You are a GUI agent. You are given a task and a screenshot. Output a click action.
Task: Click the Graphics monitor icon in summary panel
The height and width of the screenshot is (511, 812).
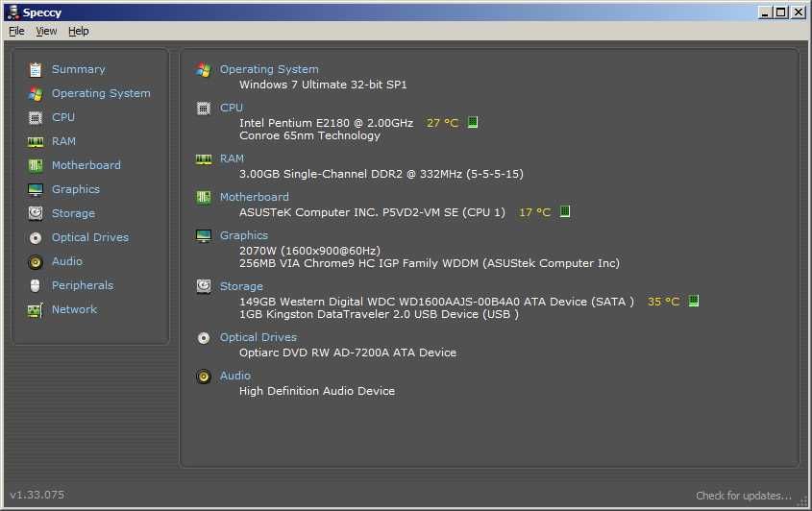(204, 235)
